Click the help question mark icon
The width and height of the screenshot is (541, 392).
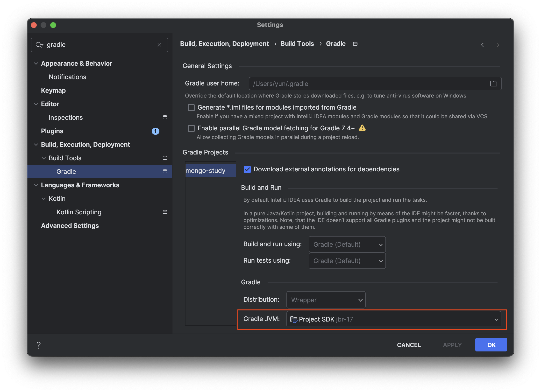pyautogui.click(x=39, y=345)
